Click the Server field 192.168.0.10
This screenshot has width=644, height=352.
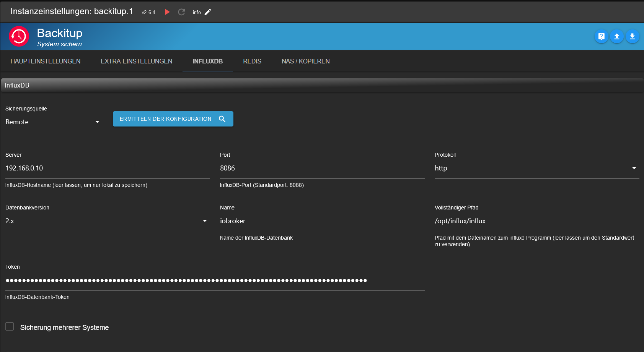(108, 168)
